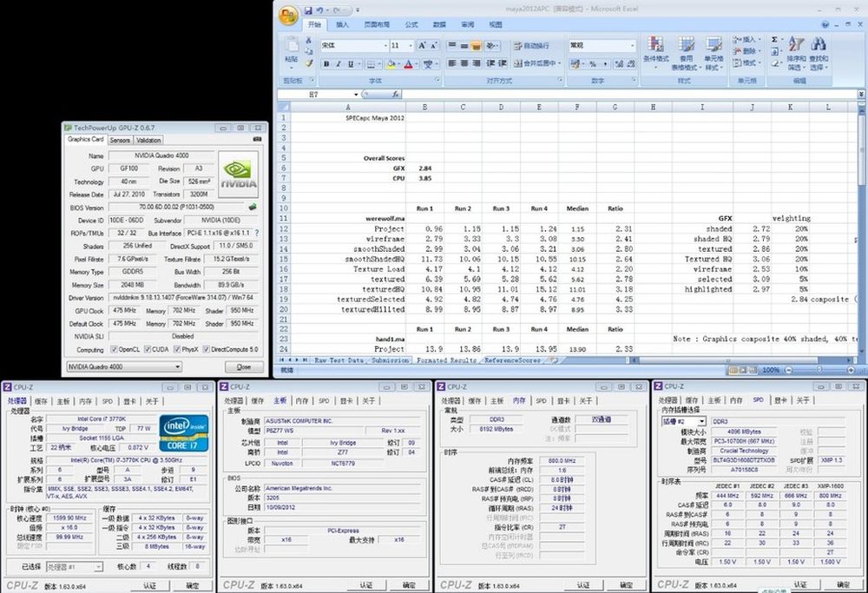The height and width of the screenshot is (593, 868).
Task: Open the Insert cells (插入) dropdown
Action: (746, 40)
